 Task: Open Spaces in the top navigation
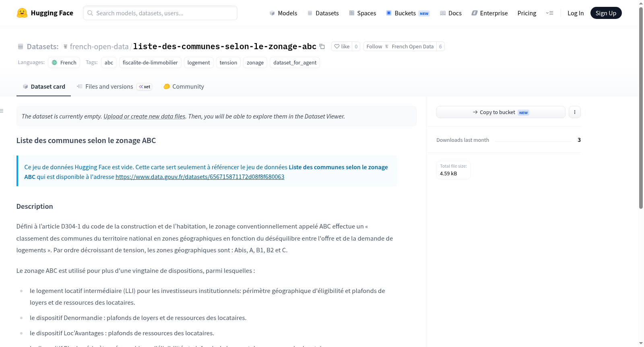[363, 13]
